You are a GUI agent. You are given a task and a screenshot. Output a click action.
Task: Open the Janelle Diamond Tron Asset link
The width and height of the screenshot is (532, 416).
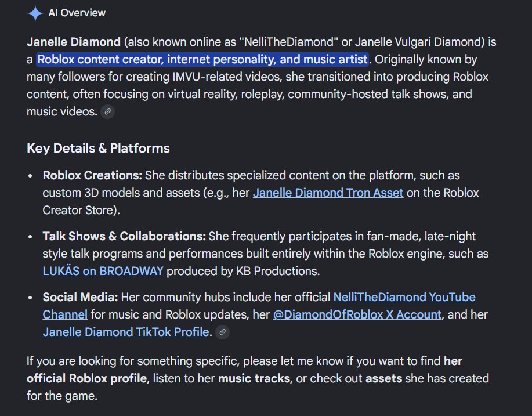click(x=328, y=193)
